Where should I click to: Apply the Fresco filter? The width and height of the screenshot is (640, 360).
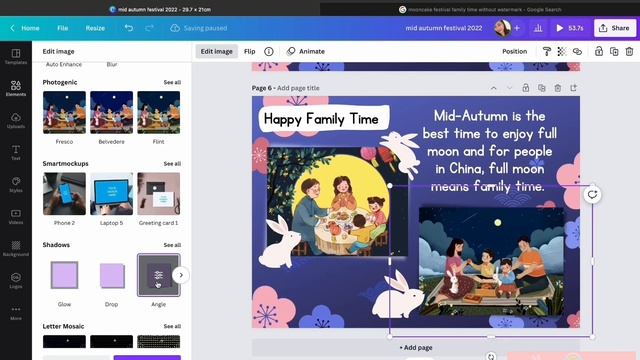tap(64, 112)
